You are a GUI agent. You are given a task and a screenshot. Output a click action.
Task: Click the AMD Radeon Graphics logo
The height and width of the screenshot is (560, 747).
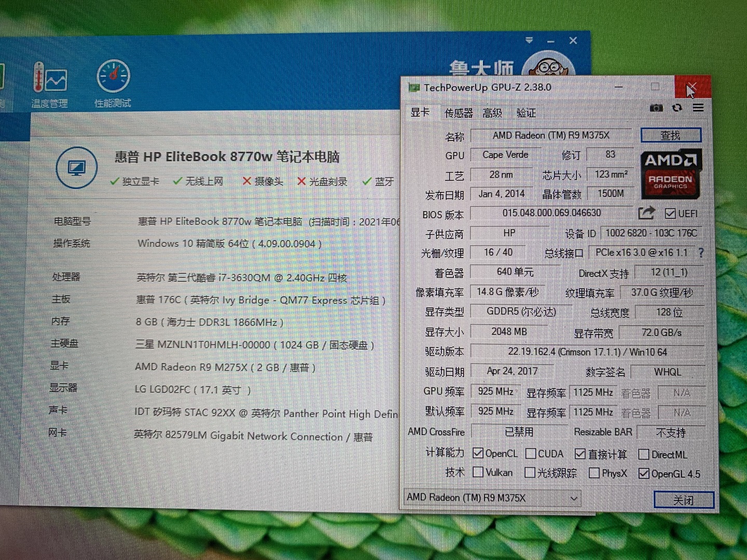click(x=671, y=174)
